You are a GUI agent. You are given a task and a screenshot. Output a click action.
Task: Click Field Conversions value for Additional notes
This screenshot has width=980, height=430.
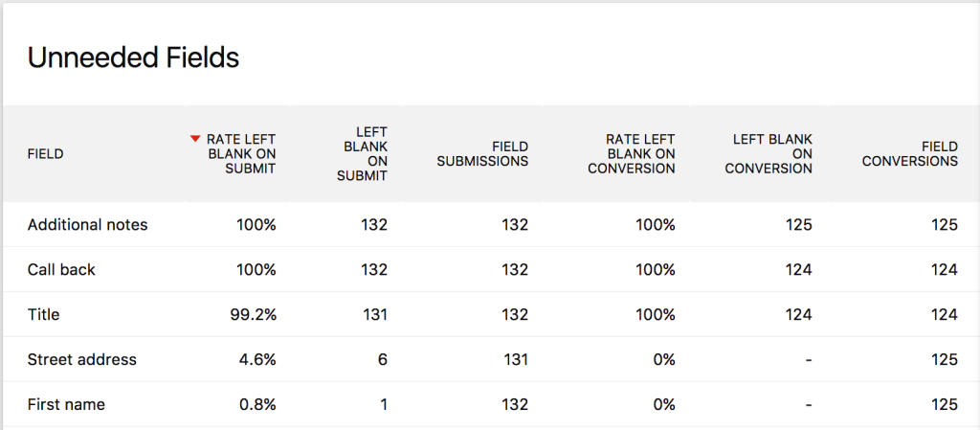tap(945, 225)
